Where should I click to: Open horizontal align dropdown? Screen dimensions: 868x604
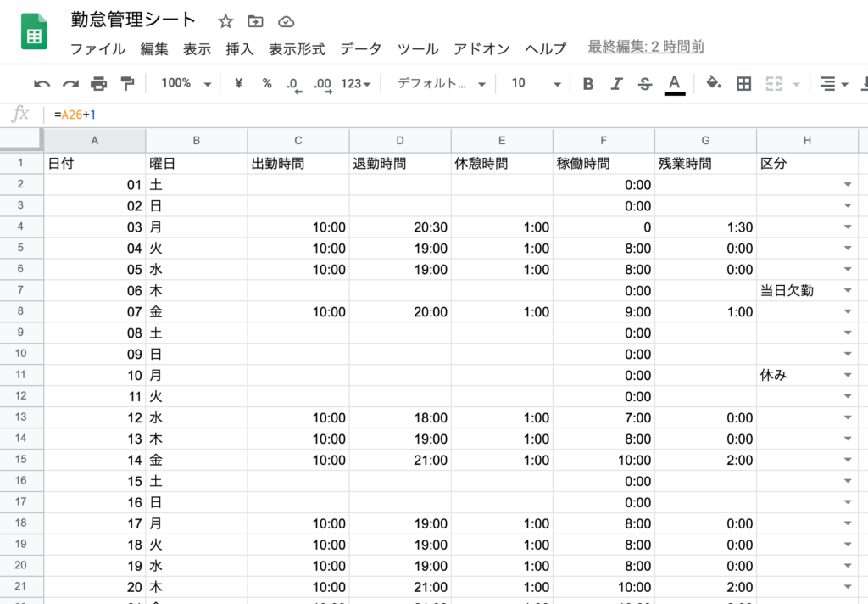click(x=834, y=84)
